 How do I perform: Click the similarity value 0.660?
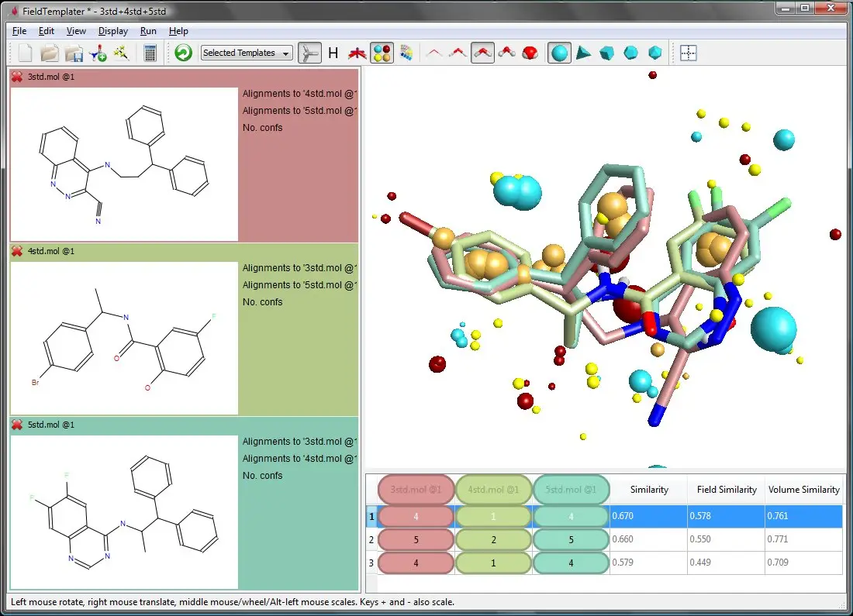[x=623, y=539]
